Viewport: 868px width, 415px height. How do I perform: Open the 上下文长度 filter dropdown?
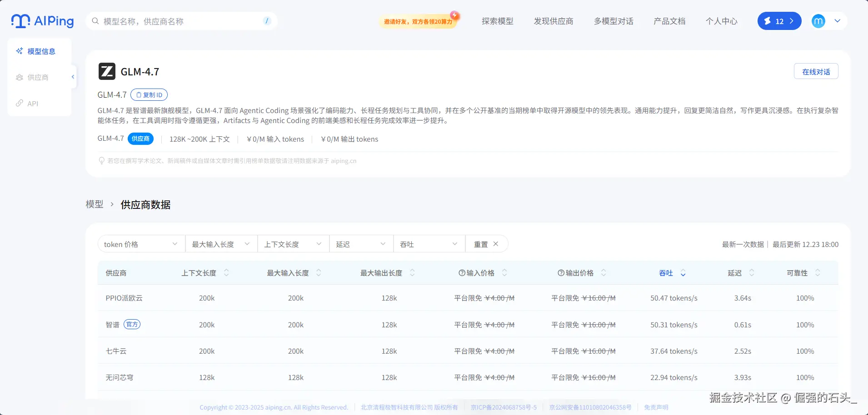coord(294,244)
